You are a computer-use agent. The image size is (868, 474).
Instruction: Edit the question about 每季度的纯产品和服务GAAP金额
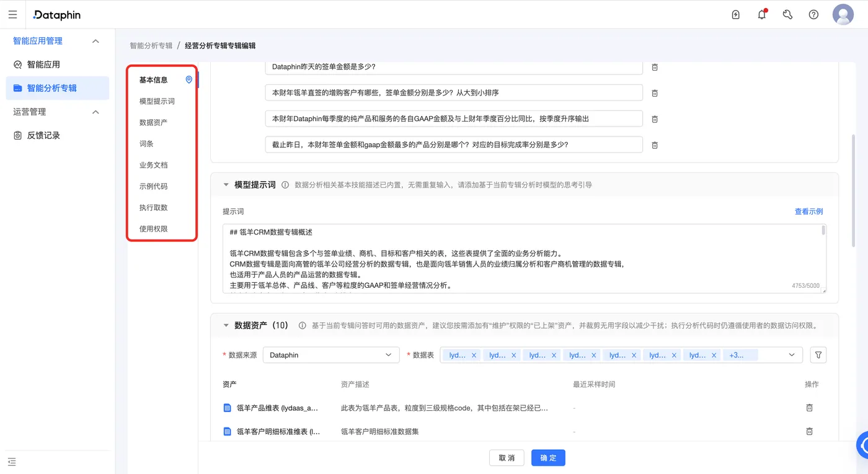point(454,118)
